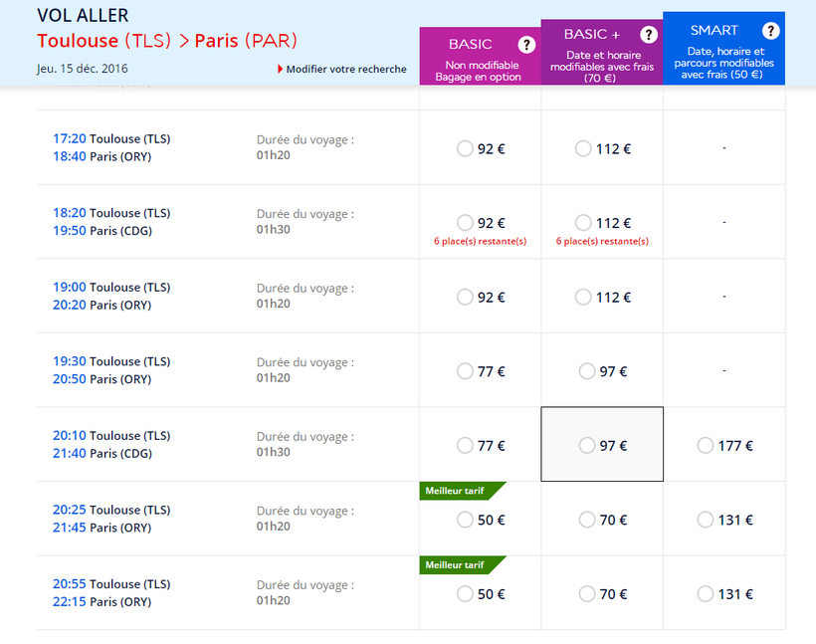Open the Modifier votre recherche link
816x644 pixels.
point(345,70)
